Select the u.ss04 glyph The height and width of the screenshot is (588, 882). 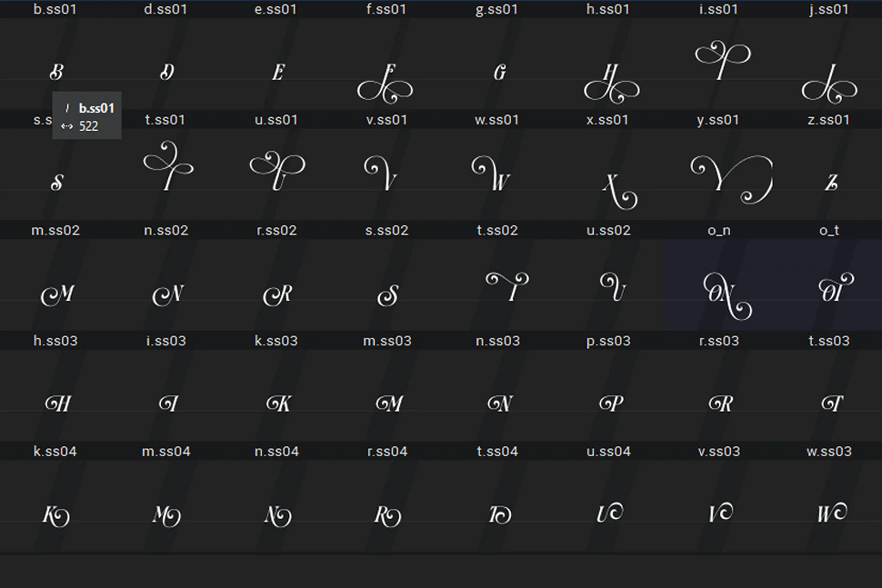tap(610, 513)
